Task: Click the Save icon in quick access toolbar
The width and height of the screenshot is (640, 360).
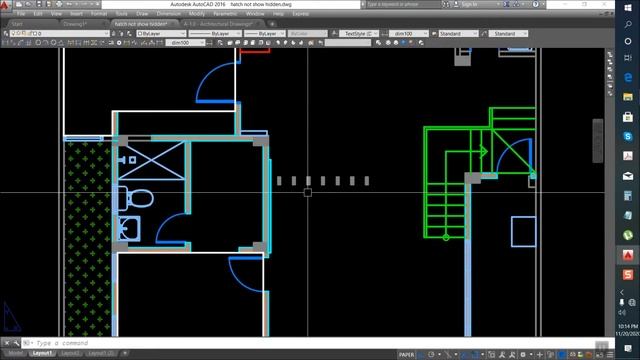Action: pos(39,4)
